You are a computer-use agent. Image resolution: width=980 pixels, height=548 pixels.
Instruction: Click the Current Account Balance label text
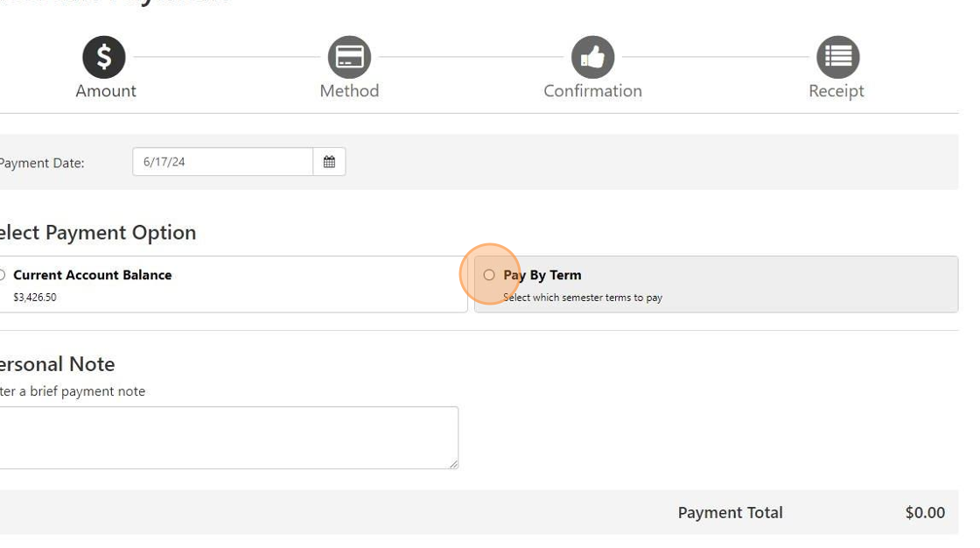pos(93,275)
